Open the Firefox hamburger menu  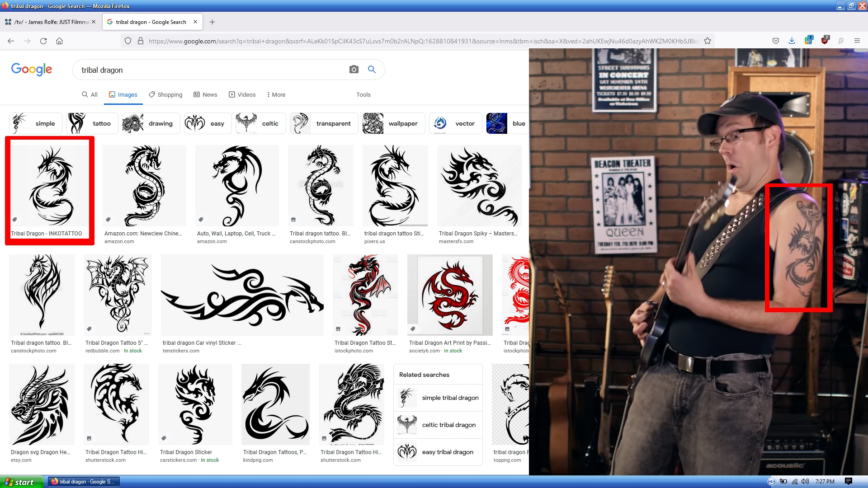[857, 41]
